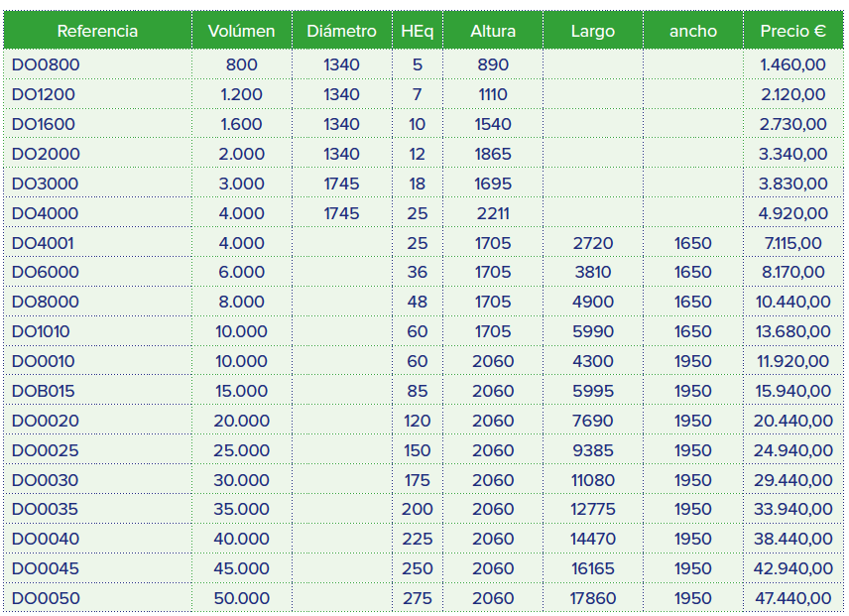
Task: Click the Largo column header
Action: click(593, 31)
